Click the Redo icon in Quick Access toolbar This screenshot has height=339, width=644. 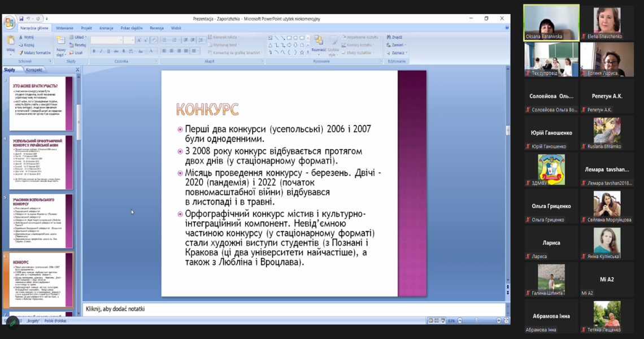pyautogui.click(x=38, y=19)
